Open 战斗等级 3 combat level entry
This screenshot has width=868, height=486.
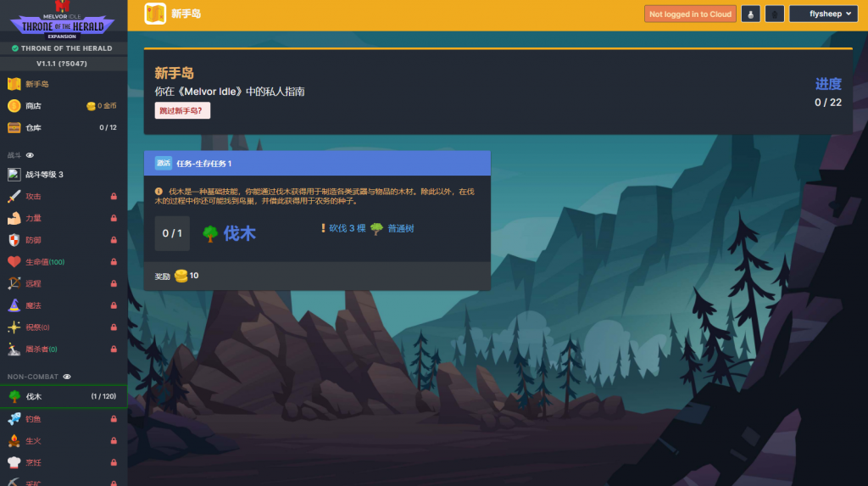(44, 175)
